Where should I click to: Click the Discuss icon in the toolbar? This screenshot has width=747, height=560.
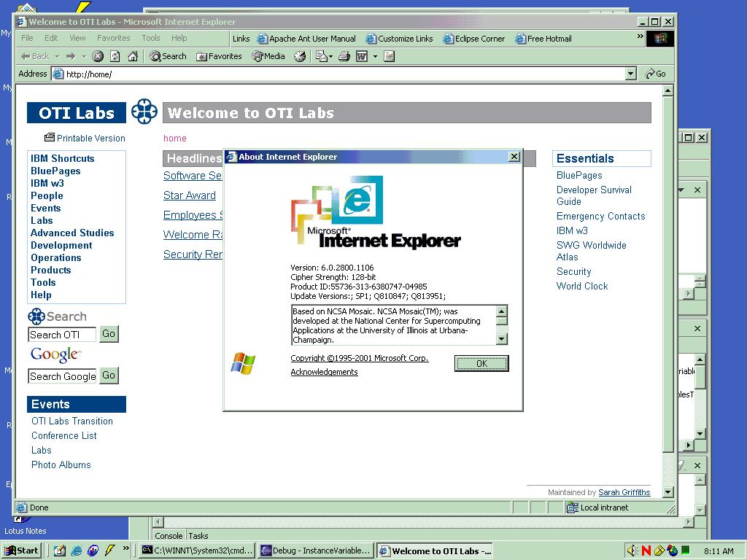click(390, 56)
